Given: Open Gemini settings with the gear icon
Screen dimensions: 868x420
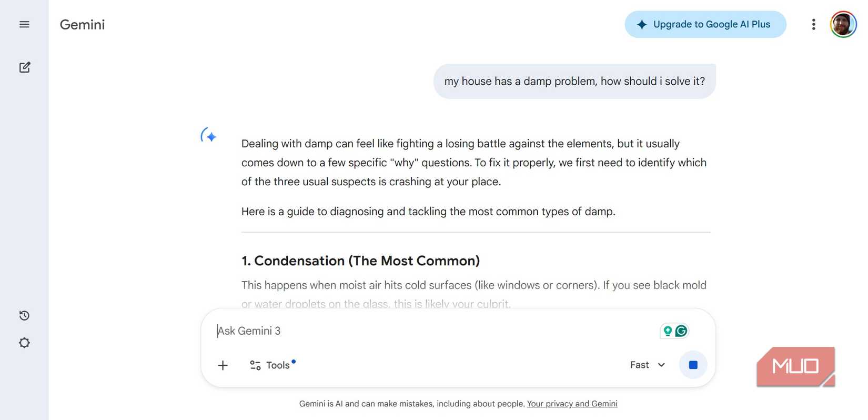Looking at the screenshot, I should click(x=24, y=343).
